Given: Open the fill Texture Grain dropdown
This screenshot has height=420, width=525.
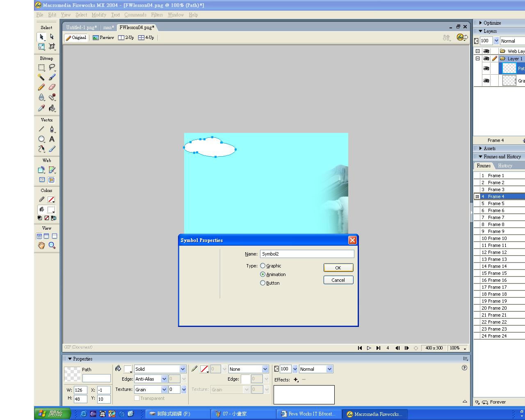Looking at the screenshot, I should coord(164,389).
